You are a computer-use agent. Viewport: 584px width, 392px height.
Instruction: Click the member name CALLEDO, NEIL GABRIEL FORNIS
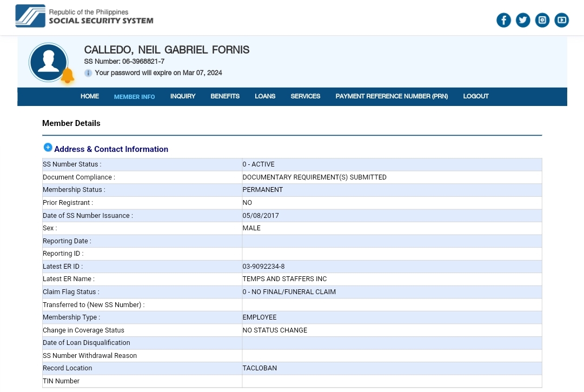point(167,50)
